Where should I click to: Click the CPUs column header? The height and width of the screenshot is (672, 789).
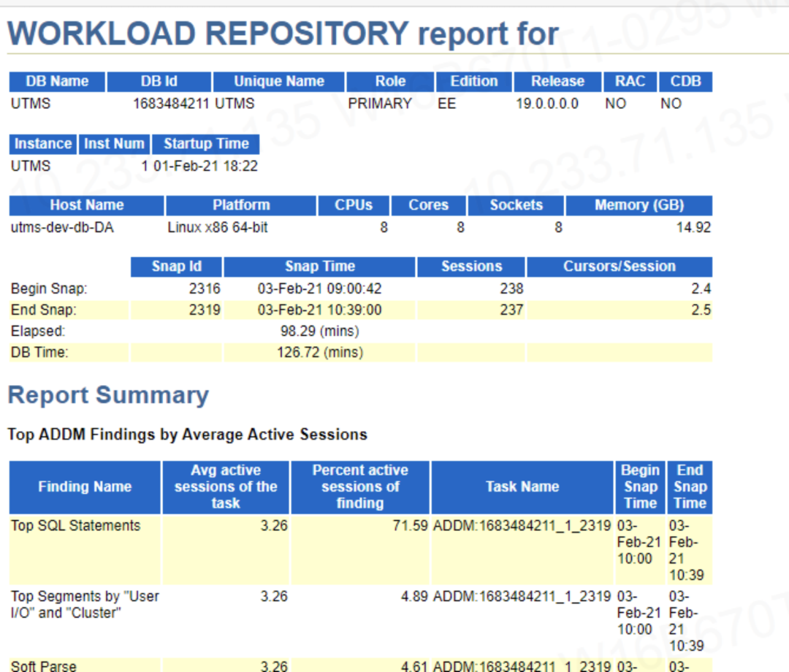pyautogui.click(x=354, y=205)
